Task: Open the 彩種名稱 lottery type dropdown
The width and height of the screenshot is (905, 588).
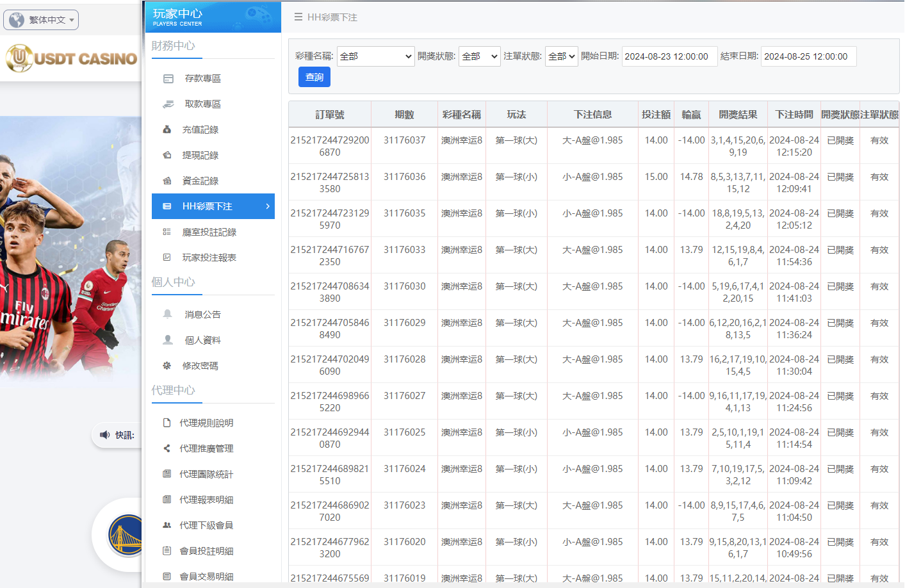Action: click(x=376, y=56)
